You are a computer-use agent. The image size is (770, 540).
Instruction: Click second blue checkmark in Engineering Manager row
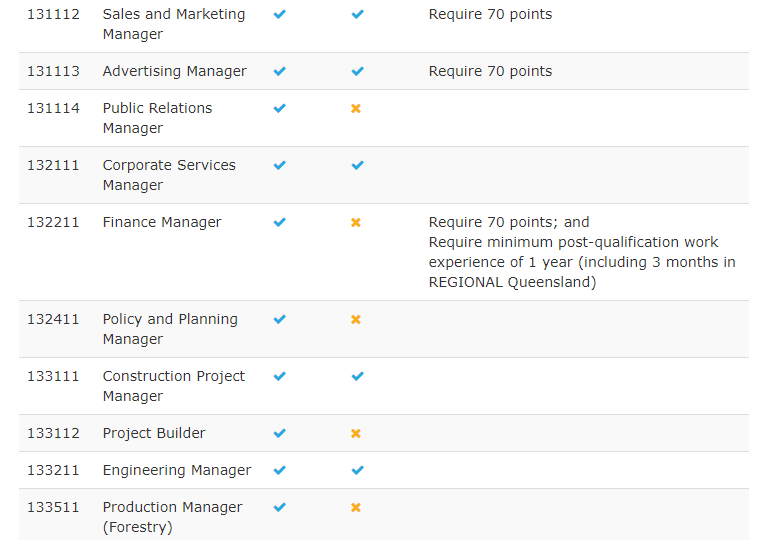pos(357,470)
